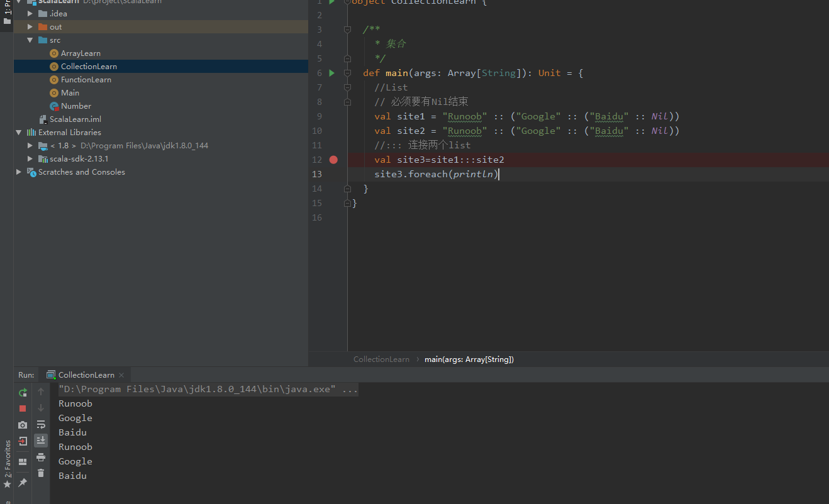The image size is (829, 504).
Task: Rerun CollectionLearn with the green rerun icon
Action: 23,392
